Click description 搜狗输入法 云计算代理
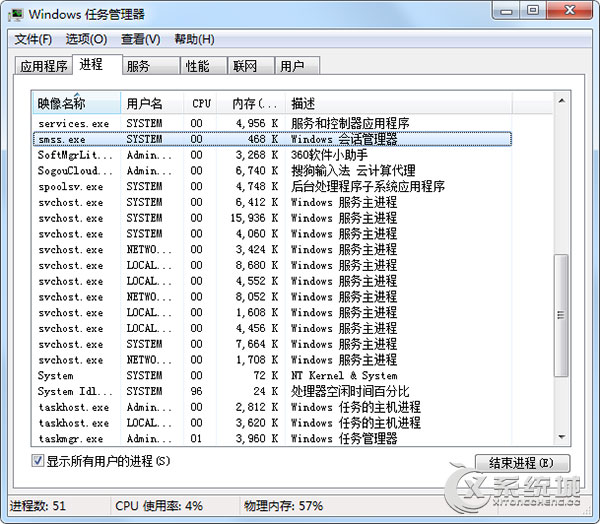Viewport: 600px width, 524px height. tap(353, 170)
